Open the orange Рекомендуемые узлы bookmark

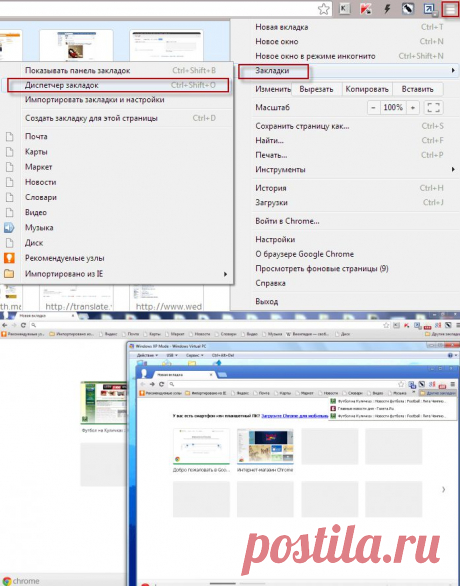pos(65,258)
